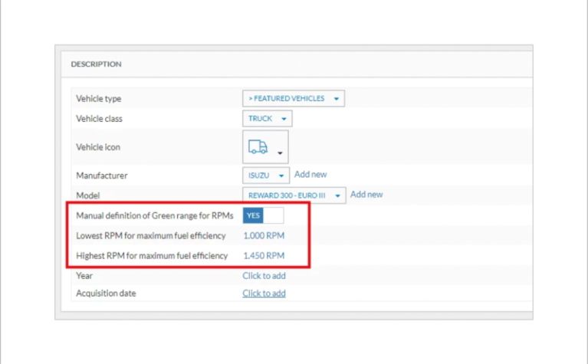
Task: Open the Manufacturer ISUZU dropdown
Action: click(x=266, y=175)
